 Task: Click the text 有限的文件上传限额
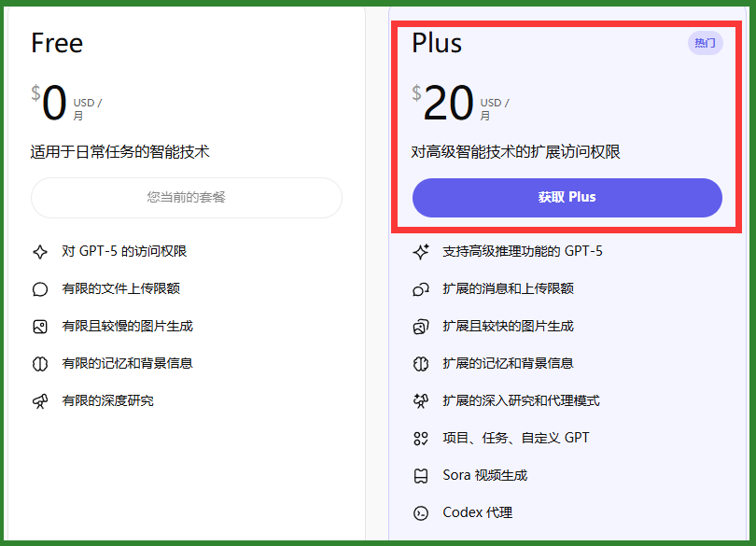[121, 288]
